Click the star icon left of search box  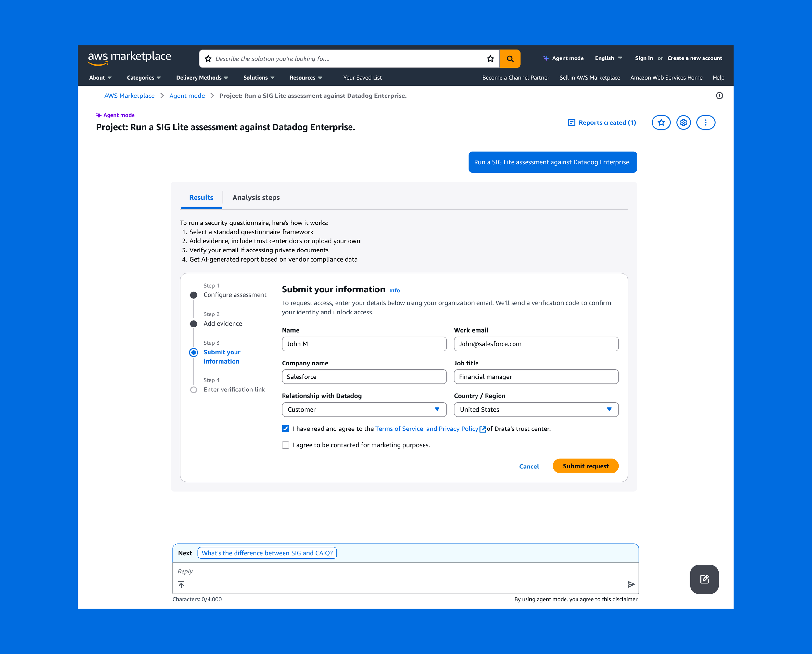click(x=208, y=59)
